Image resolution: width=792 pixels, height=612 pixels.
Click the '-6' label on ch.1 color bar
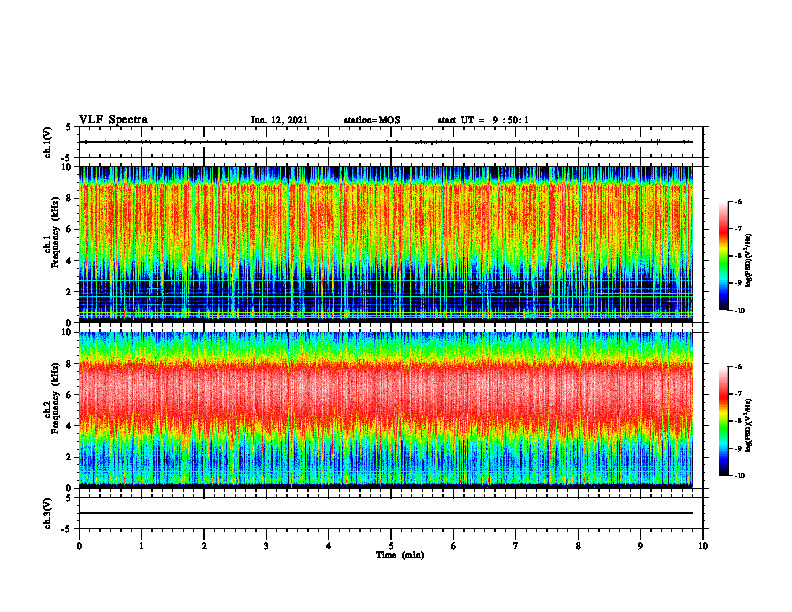(x=738, y=202)
